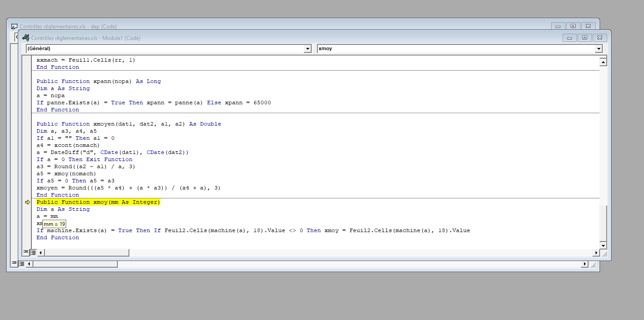Click the yellow execution arrow in margin

point(28,202)
